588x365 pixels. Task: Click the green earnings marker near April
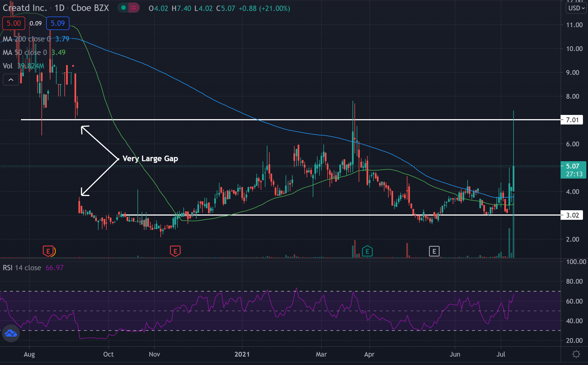click(x=367, y=251)
